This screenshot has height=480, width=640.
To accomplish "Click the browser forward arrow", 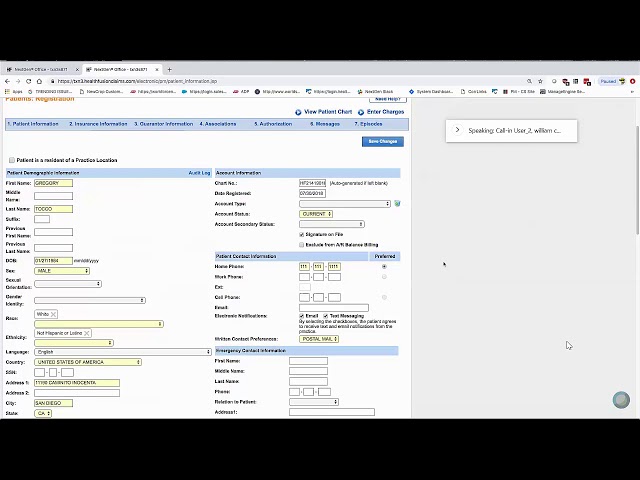I will point(18,81).
